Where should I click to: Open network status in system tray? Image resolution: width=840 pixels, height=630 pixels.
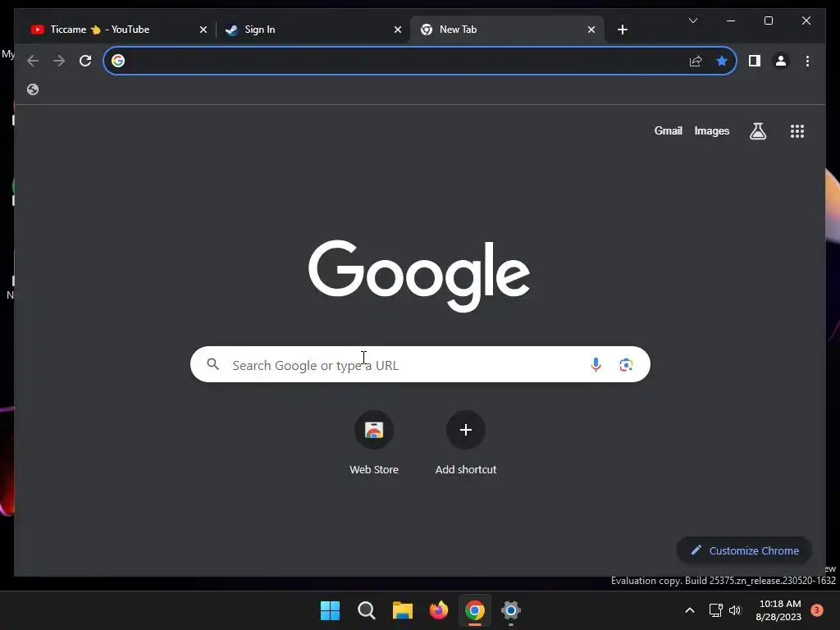(x=715, y=610)
